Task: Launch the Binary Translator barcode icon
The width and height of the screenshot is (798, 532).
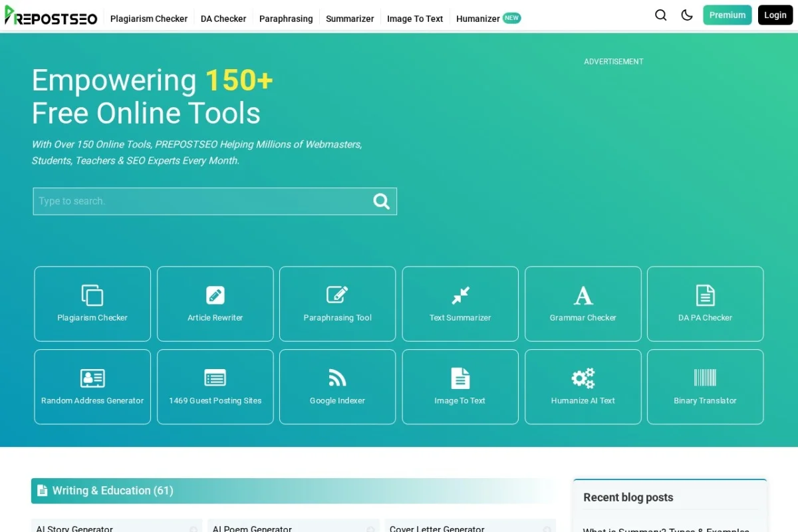Action: 705,378
